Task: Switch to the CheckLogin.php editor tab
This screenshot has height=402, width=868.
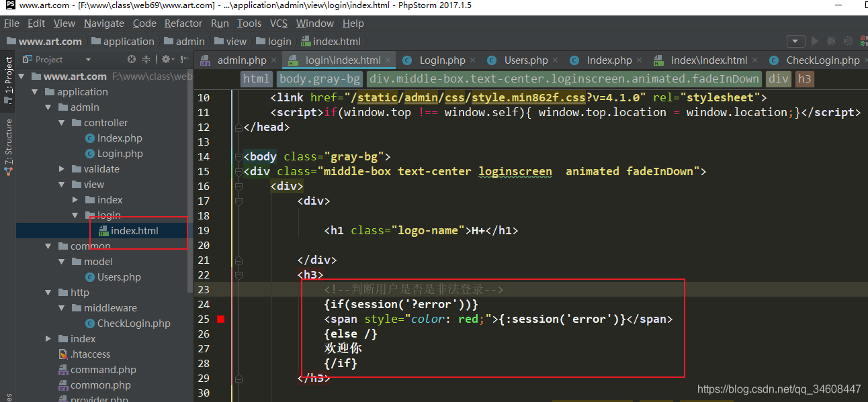Action: [817, 60]
